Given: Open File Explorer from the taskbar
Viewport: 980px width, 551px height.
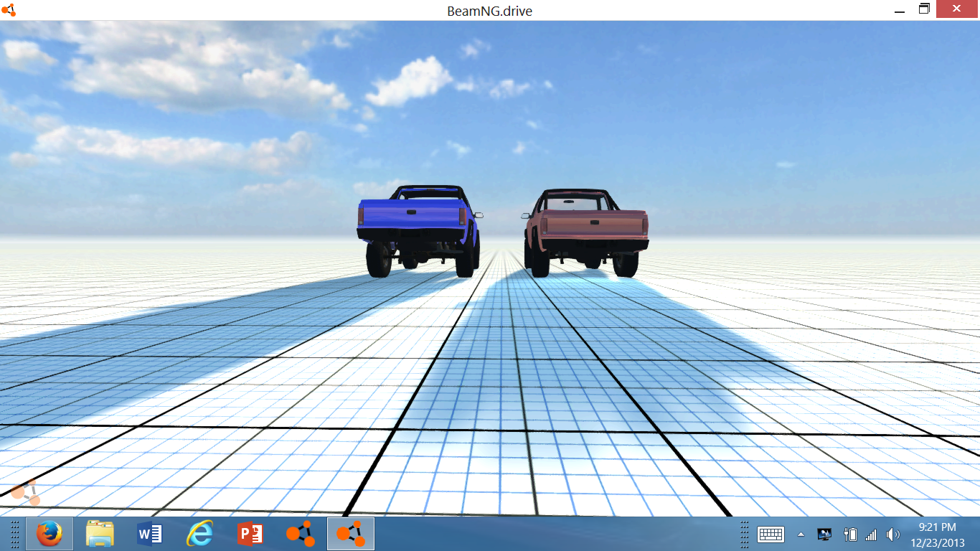Looking at the screenshot, I should coord(100,534).
